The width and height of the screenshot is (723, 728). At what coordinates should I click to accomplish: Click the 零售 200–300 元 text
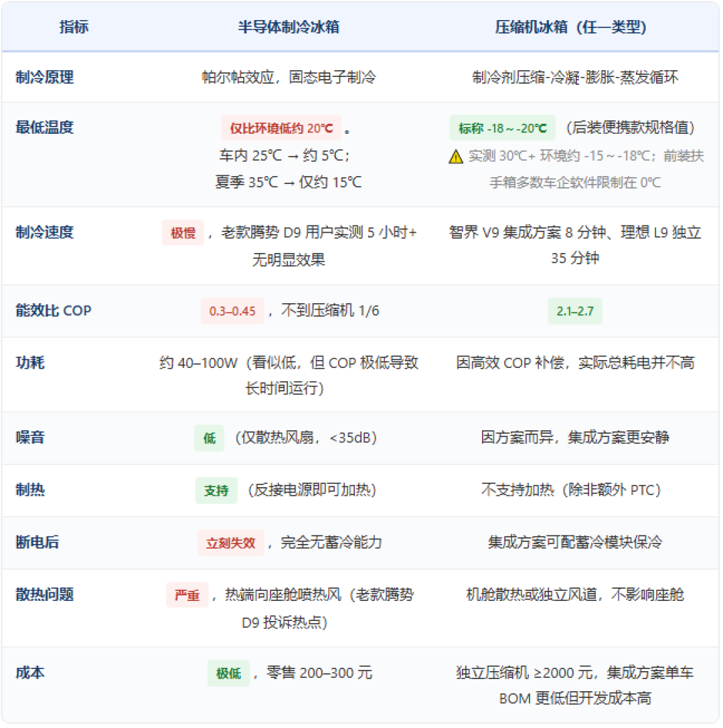pyautogui.click(x=319, y=672)
